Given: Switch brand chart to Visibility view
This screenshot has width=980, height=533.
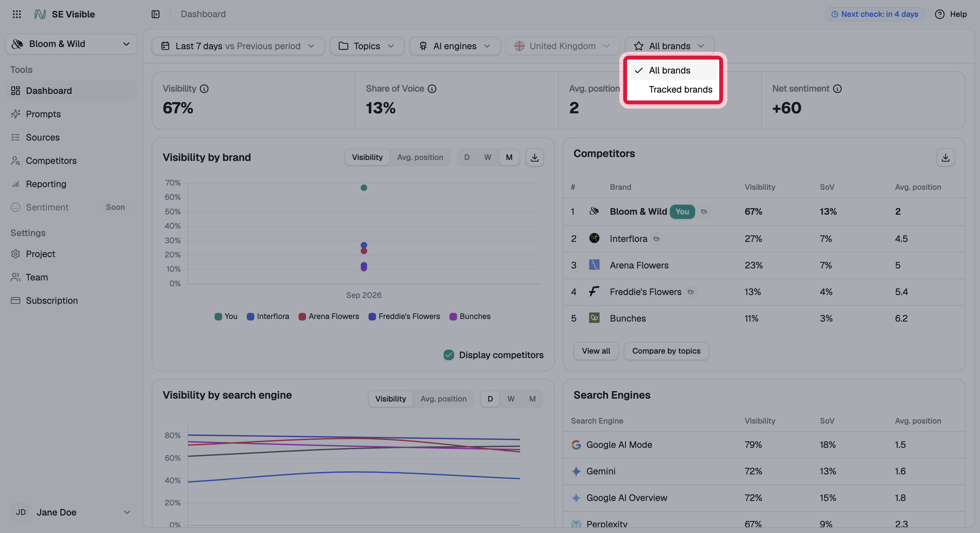Looking at the screenshot, I should 367,157.
